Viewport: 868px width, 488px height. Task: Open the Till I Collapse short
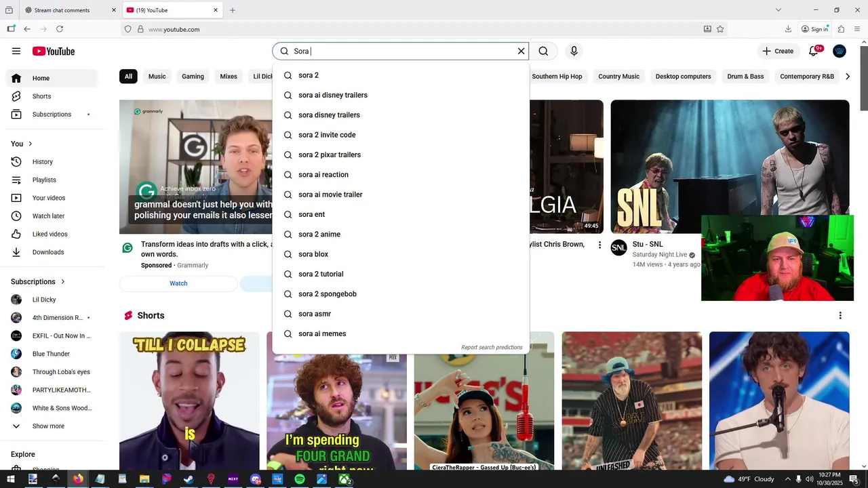189,401
